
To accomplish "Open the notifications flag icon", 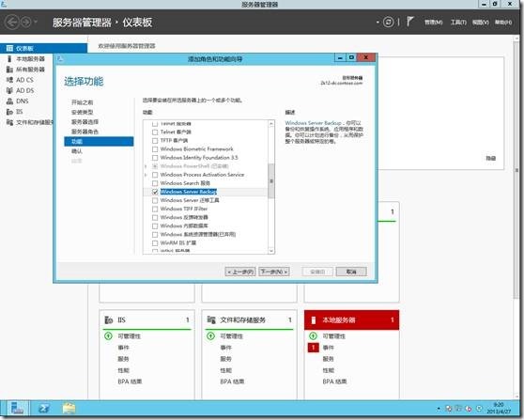I will click(x=409, y=22).
